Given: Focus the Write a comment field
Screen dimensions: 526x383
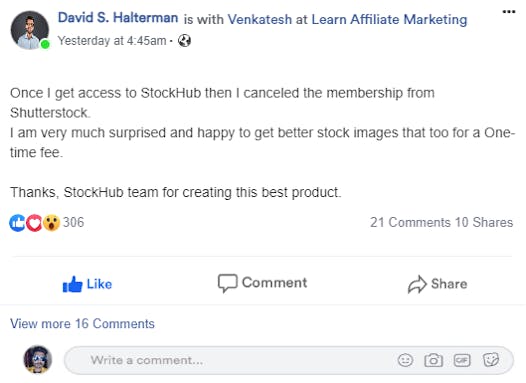Looking at the screenshot, I should tap(288, 360).
